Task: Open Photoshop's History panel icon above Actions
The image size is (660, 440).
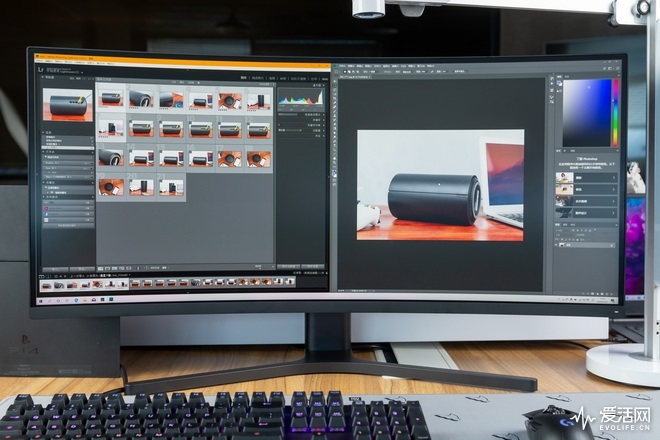Action: tap(552, 79)
